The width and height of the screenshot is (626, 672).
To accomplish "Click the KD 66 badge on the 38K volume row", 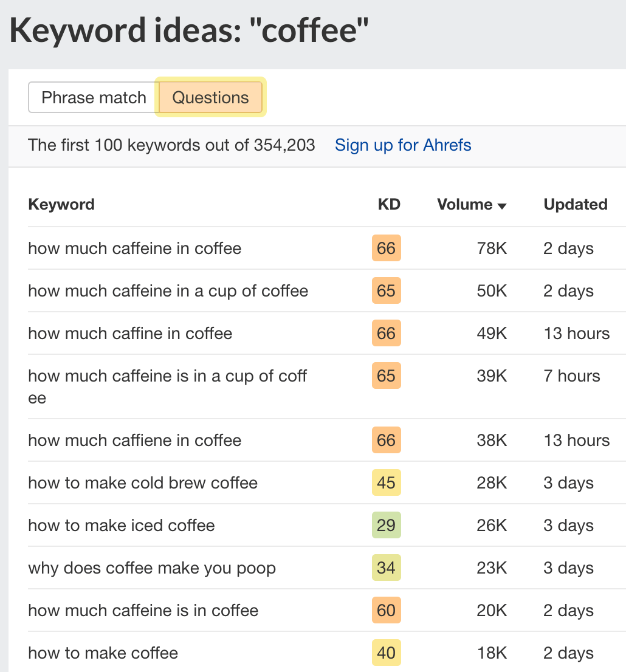I will 386,440.
